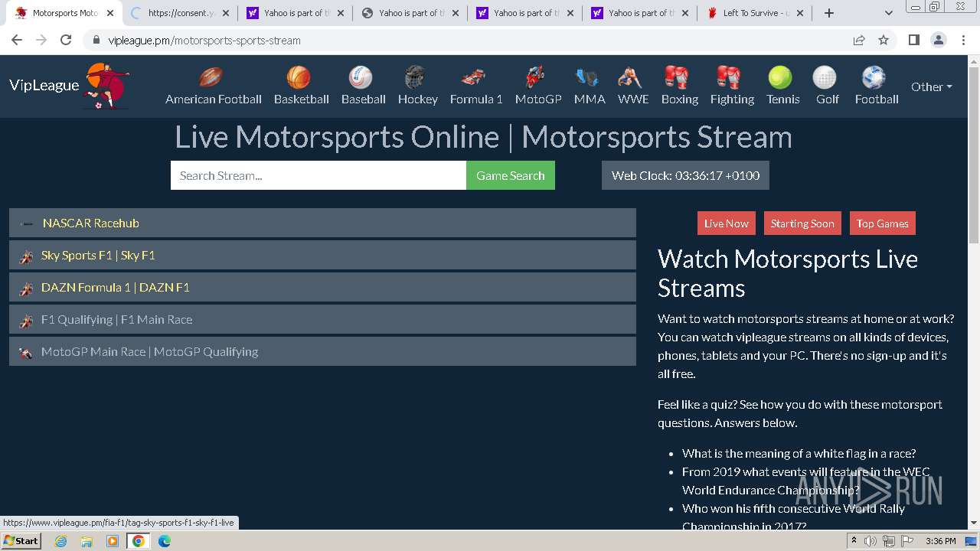Viewport: 980px width, 551px height.
Task: Open DAZN Formula 1 stream link
Action: (x=322, y=287)
